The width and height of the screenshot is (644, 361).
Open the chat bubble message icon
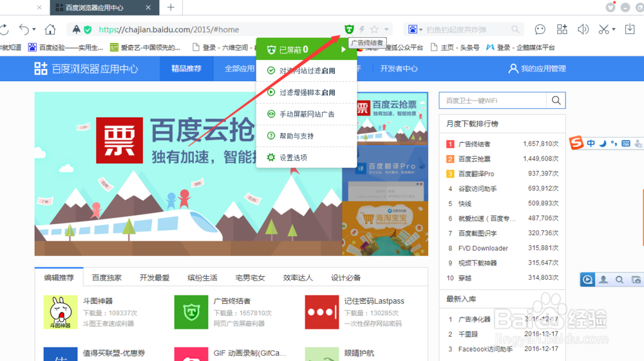[540, 30]
